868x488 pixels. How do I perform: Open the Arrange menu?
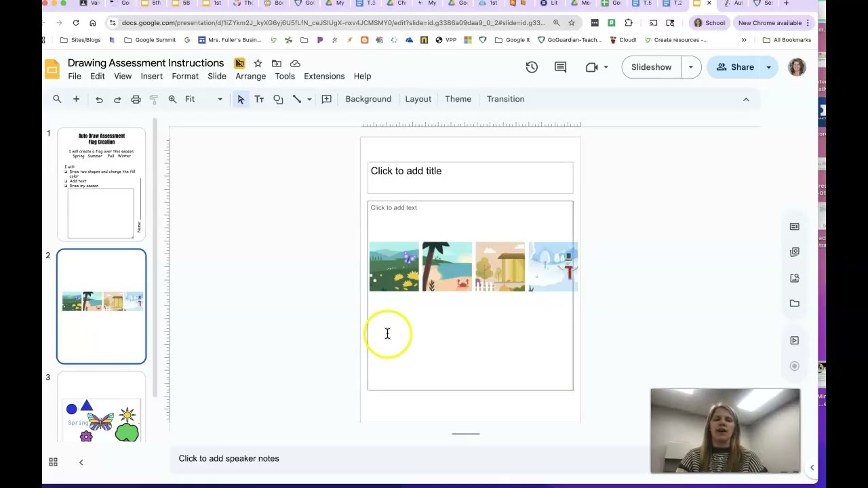point(251,76)
